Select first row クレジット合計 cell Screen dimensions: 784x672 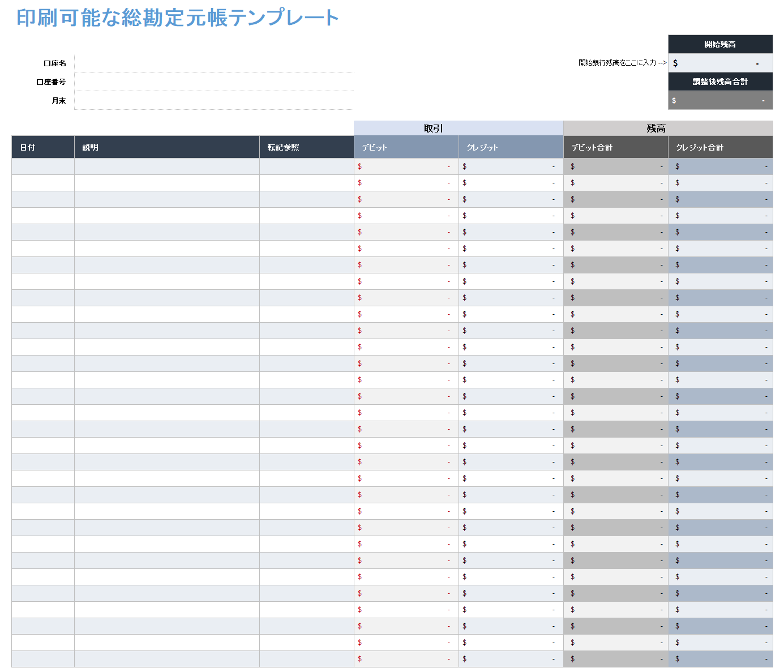721,166
